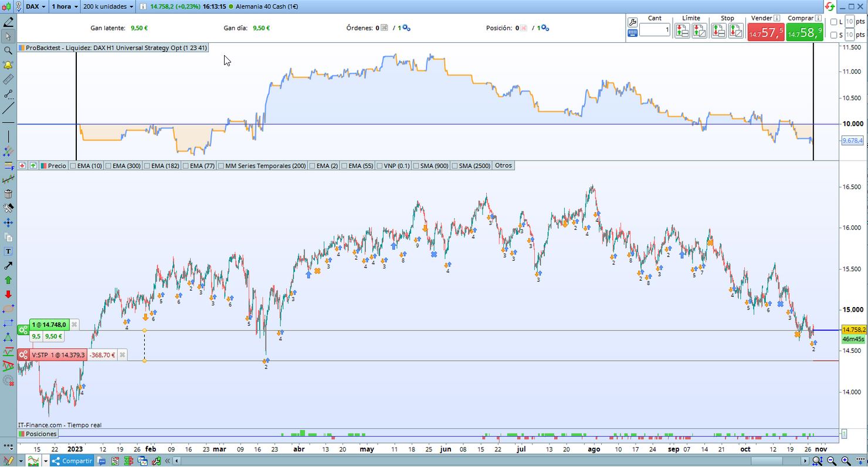Image resolution: width=868 pixels, height=467 pixels.
Task: Open position settings gear in status bar
Action: click(545, 28)
